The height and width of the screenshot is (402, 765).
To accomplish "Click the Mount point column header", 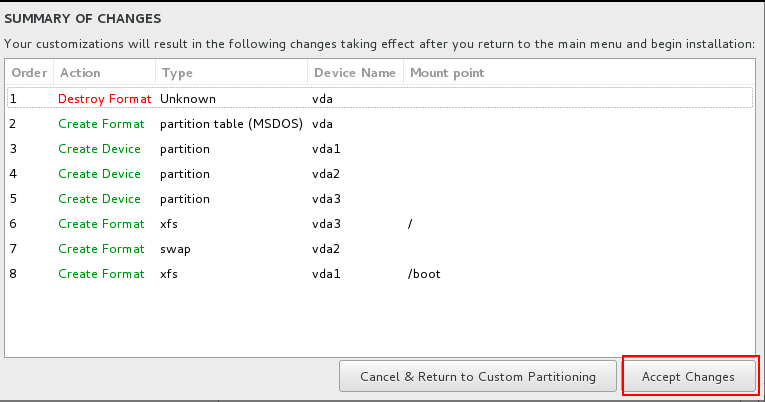I will tap(447, 73).
